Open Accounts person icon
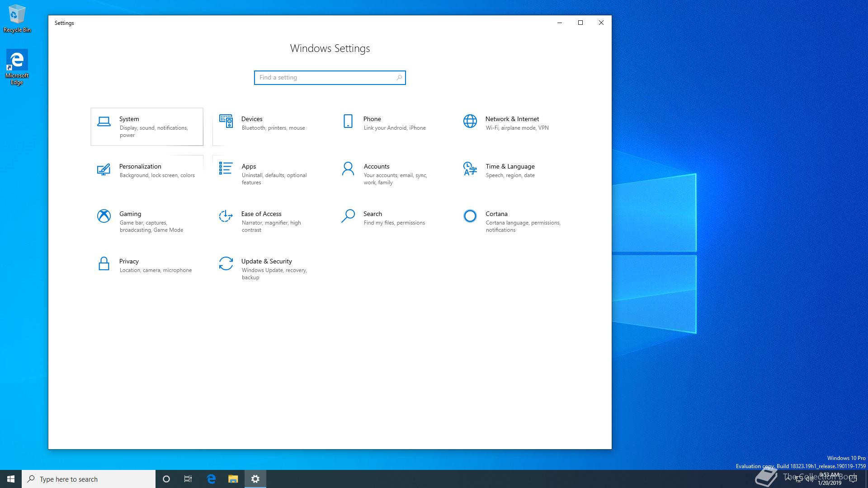Viewport: 868px width, 488px height. pyautogui.click(x=348, y=169)
